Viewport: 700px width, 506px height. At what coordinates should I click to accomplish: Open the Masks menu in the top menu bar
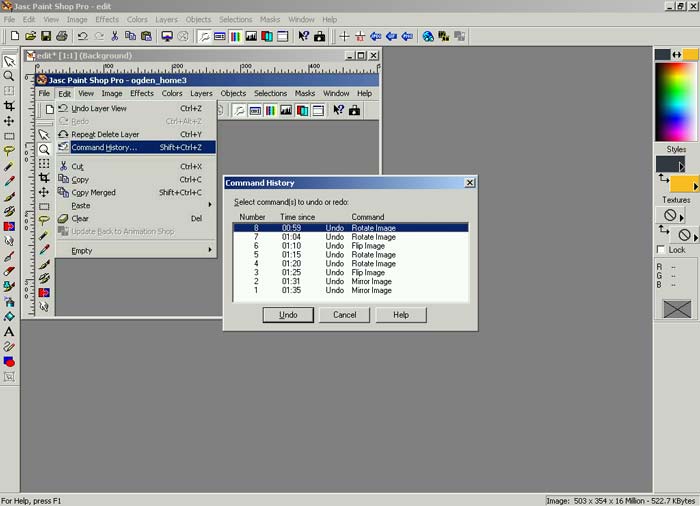pos(270,19)
